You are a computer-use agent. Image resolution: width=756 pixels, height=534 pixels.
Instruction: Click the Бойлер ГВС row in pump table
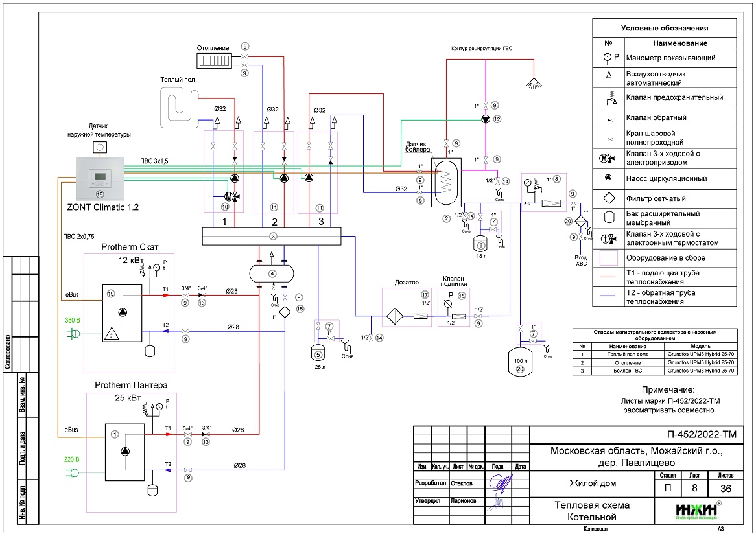point(655,371)
